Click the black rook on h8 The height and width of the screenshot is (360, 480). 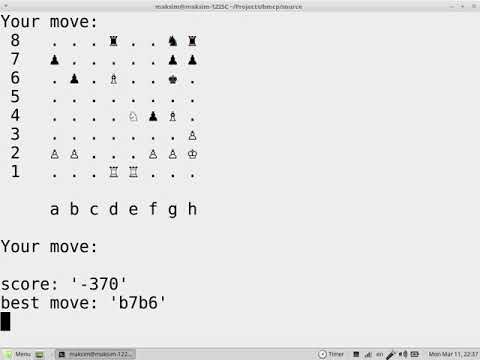tap(192, 41)
